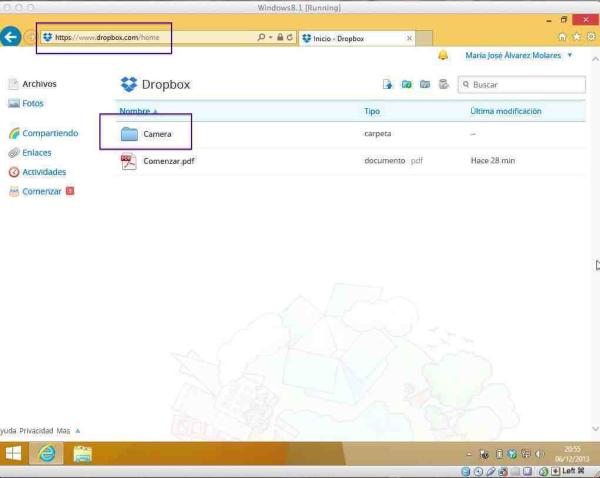The image size is (600, 478).
Task: Click the browser back arrow button
Action: [x=10, y=37]
